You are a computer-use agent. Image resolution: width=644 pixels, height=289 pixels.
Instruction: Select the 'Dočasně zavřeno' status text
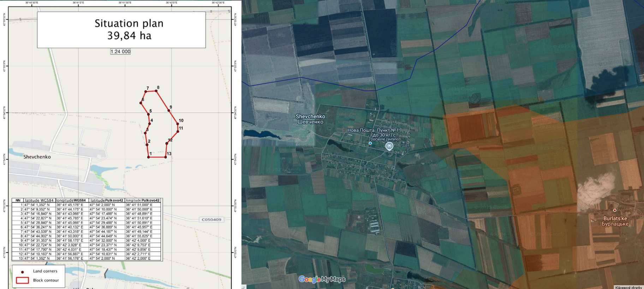coord(384,139)
